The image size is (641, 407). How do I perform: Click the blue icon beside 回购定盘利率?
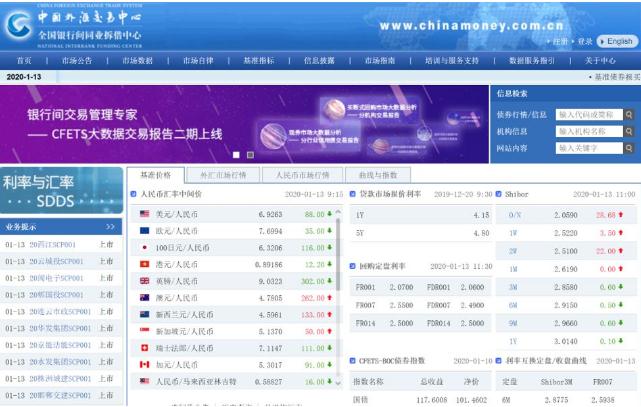(352, 266)
